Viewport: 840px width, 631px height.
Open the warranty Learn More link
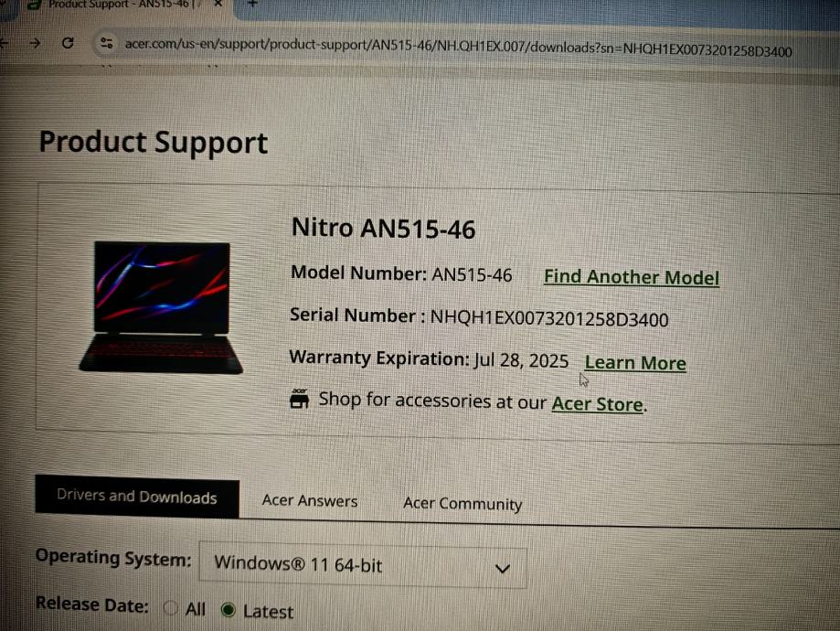click(635, 363)
